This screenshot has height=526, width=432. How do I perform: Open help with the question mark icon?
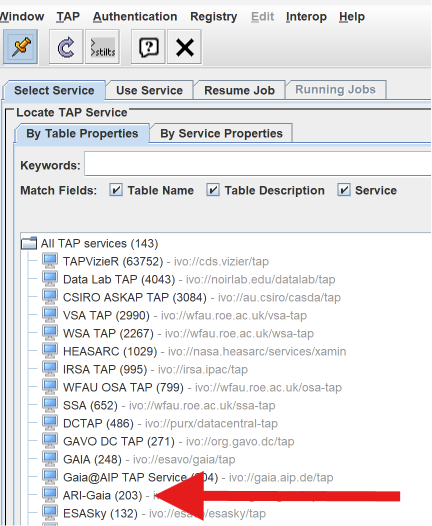point(148,47)
